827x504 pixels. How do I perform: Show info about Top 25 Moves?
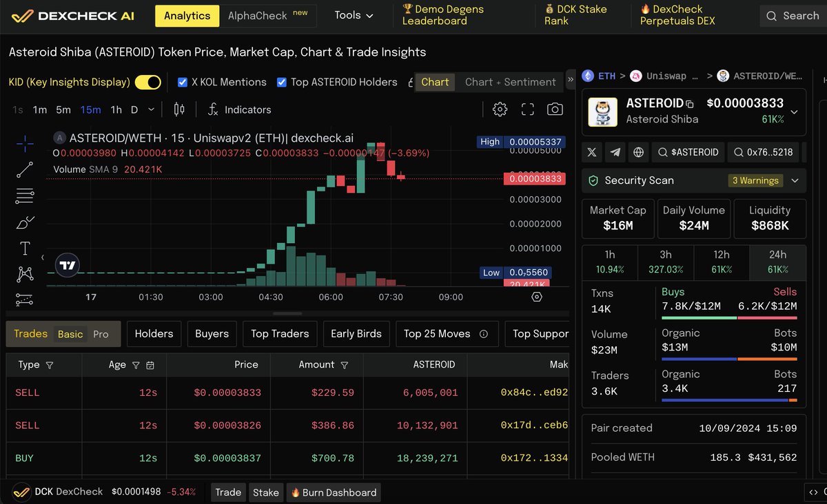tap(484, 334)
